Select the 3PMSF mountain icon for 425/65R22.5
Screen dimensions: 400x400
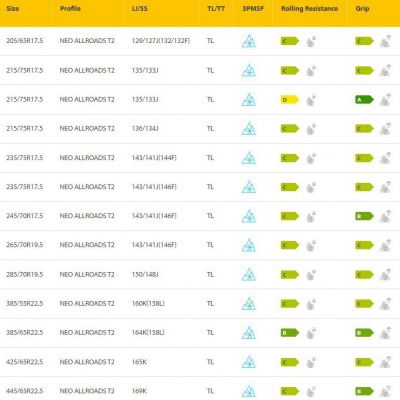tap(249, 362)
